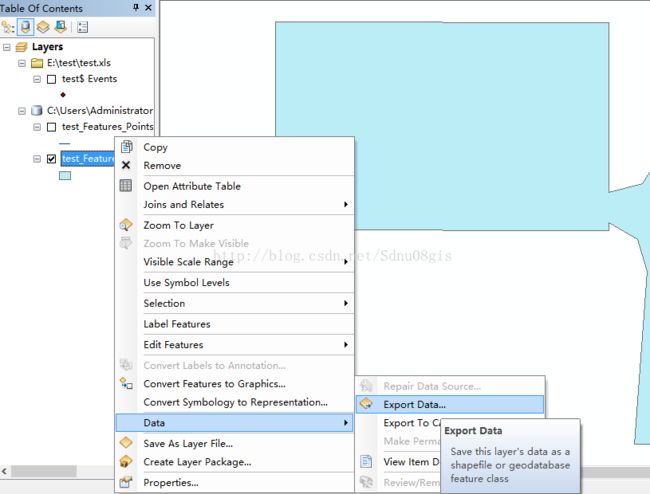Expand the Selection submenu
Viewport: 650px width, 494px height.
tap(235, 303)
